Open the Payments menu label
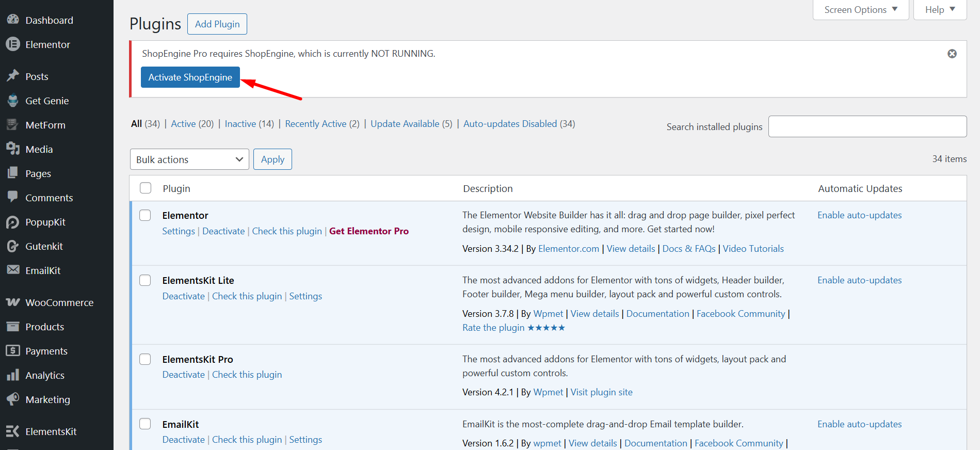This screenshot has height=450, width=980. pos(46,351)
